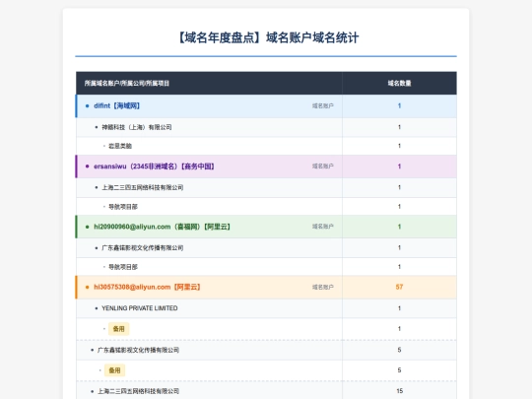The image size is (532, 399).
Task: Click the 域名账户 tag in the hi20900960 row
Action: click(x=323, y=227)
